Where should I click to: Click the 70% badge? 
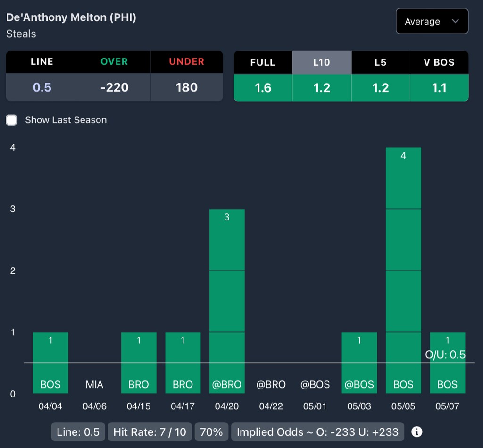[211, 431]
